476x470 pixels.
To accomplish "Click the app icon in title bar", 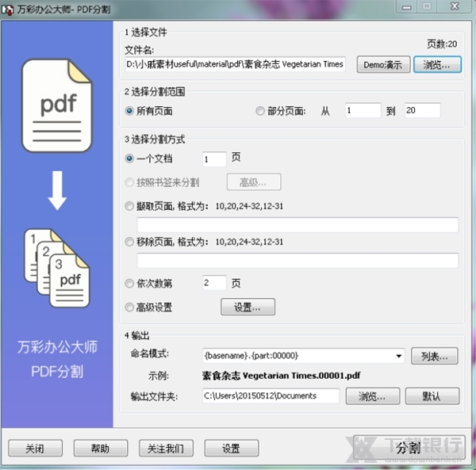I will tap(9, 7).
